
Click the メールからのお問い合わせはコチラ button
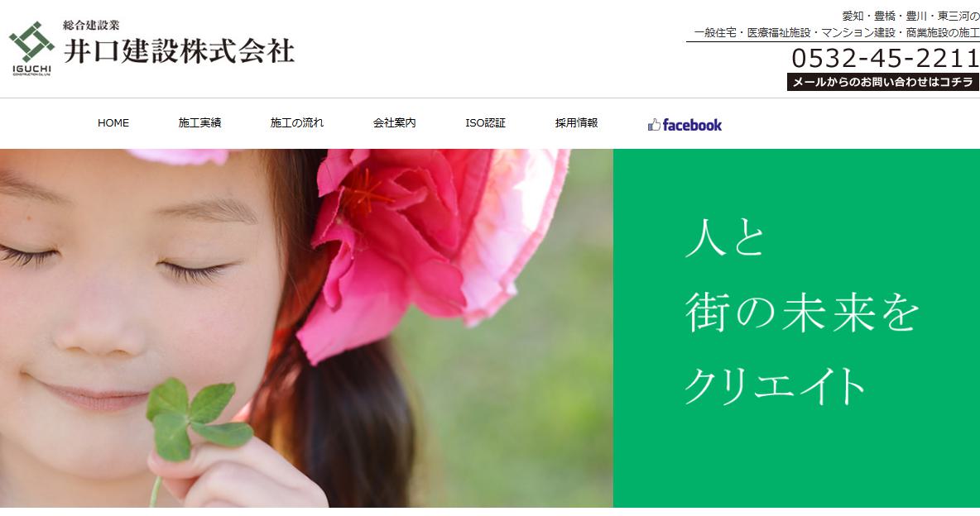coord(882,82)
